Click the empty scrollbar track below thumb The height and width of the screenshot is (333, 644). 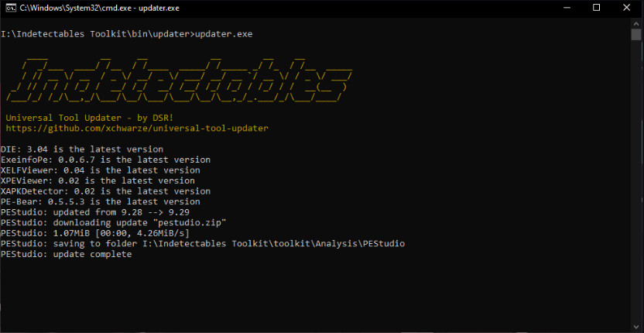pyautogui.click(x=636, y=181)
